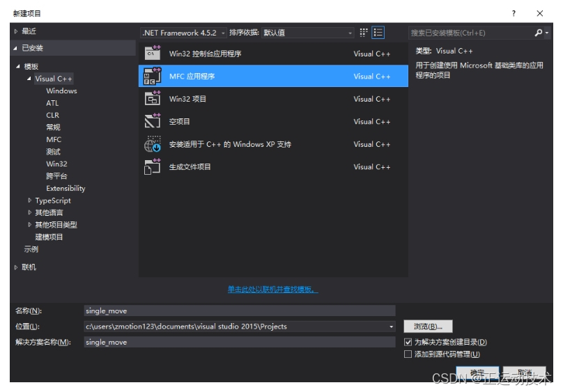The image size is (563, 392).
Task: Select the Extensibility tree item
Action: 65,188
